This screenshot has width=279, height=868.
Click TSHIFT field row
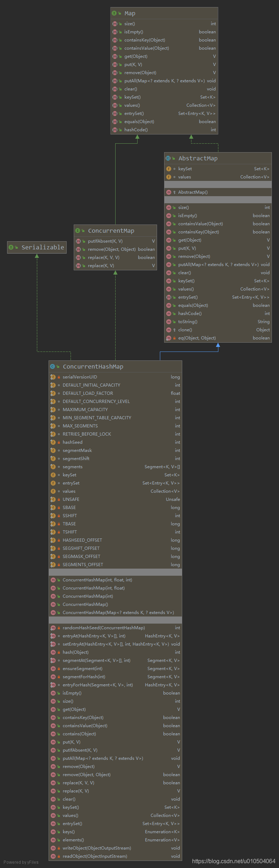[x=115, y=532]
